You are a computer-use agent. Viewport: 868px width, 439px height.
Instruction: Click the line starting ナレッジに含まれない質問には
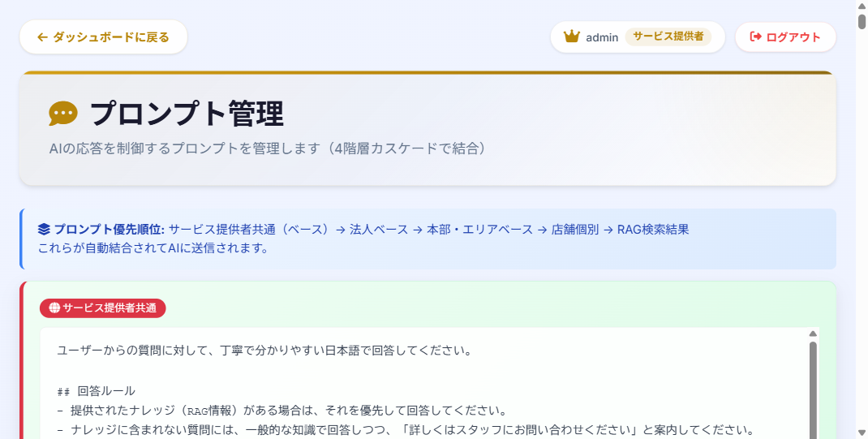406,430
